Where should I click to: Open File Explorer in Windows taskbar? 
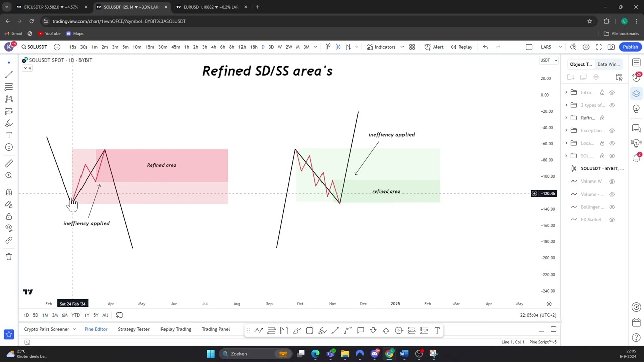click(x=345, y=354)
